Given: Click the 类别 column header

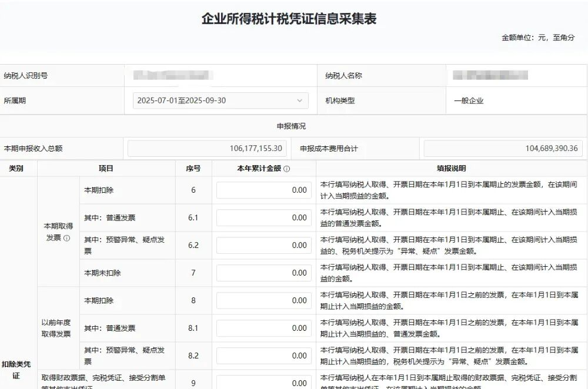Looking at the screenshot, I should pyautogui.click(x=16, y=168).
